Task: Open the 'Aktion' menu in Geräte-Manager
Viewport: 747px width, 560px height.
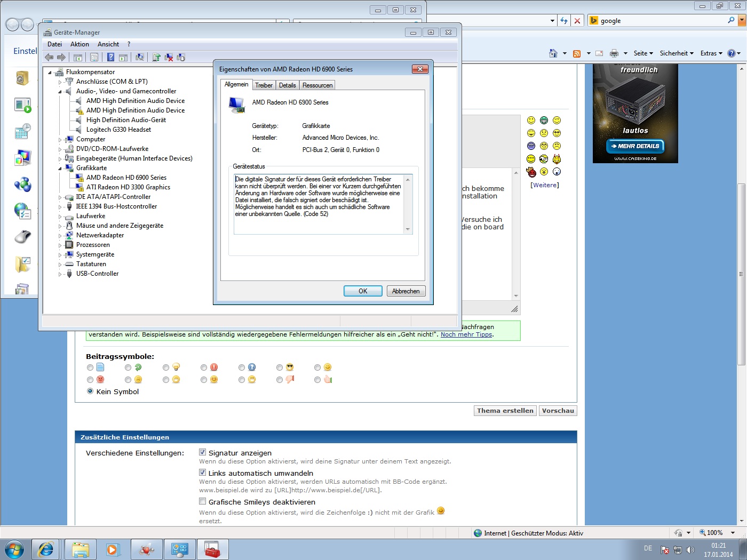Action: tap(80, 44)
